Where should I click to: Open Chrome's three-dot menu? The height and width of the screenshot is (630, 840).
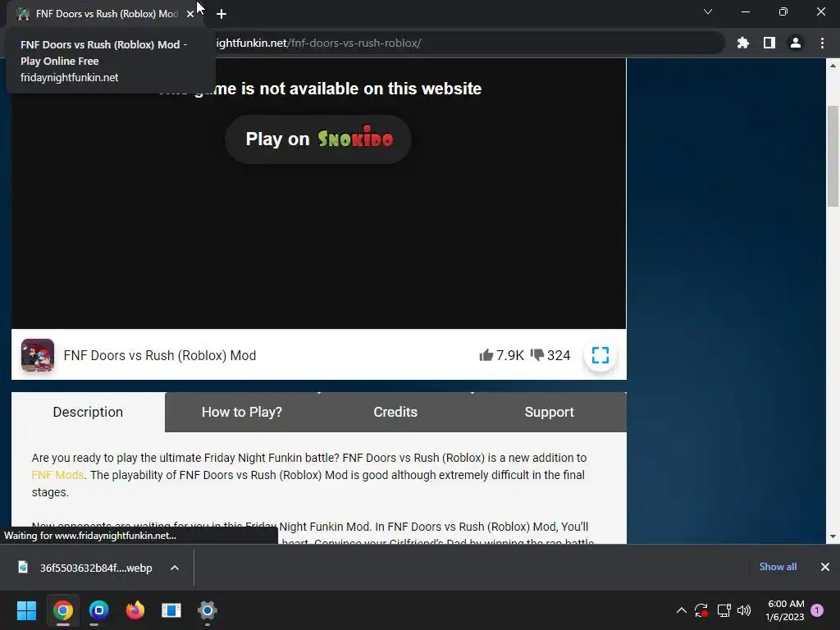click(822, 43)
